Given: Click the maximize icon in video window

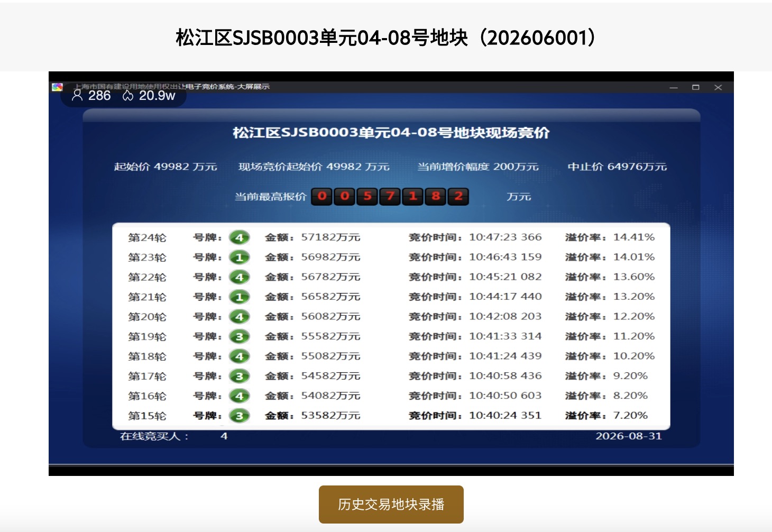Looking at the screenshot, I should [x=696, y=87].
